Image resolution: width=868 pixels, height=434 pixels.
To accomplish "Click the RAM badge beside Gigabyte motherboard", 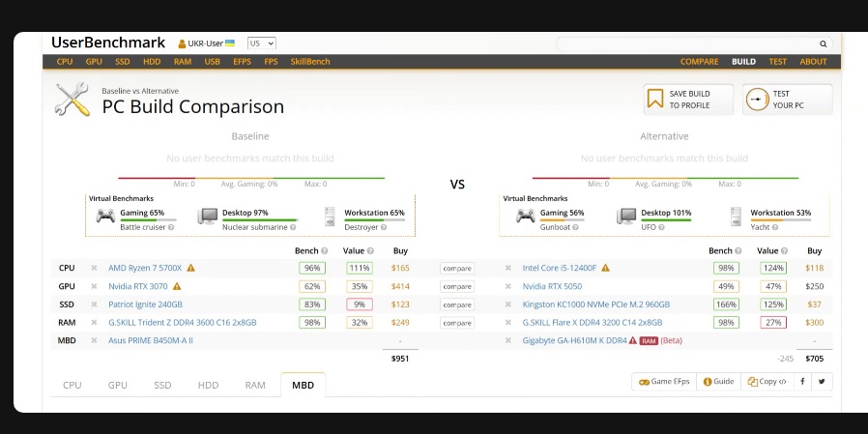I will click(x=649, y=340).
